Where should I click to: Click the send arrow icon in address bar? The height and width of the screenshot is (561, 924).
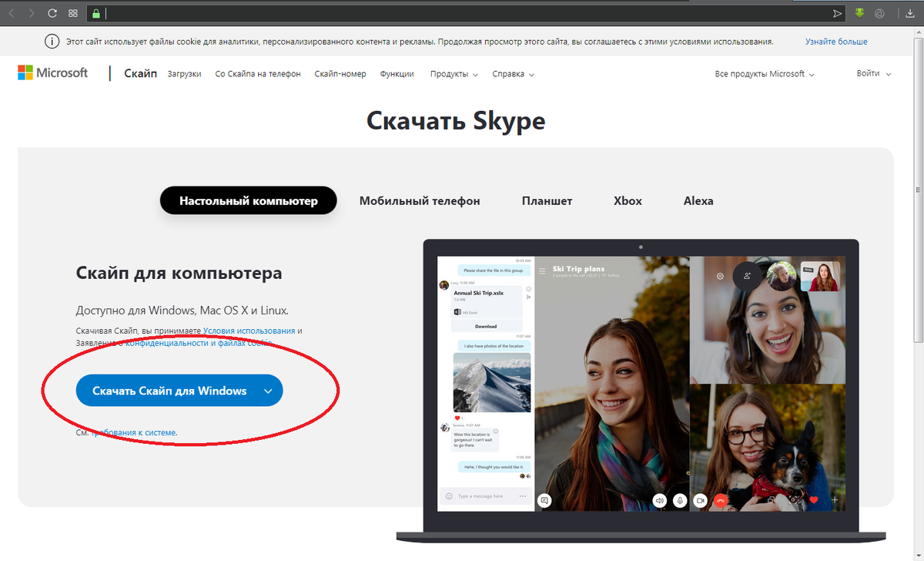tap(838, 13)
